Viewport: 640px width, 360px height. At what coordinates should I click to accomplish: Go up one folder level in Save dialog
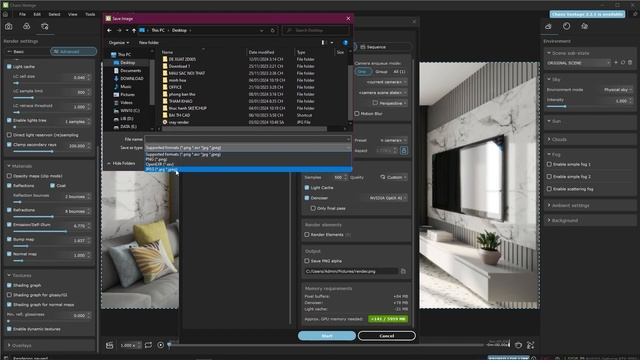coord(134,30)
